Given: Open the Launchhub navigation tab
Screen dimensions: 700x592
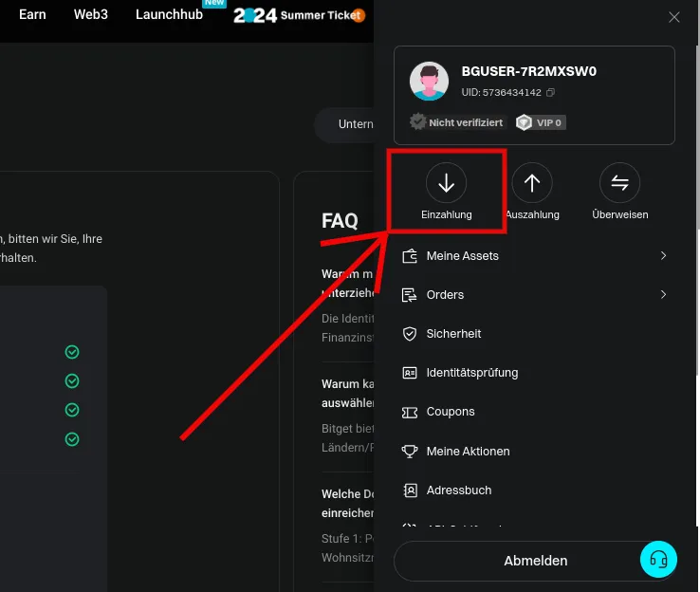Looking at the screenshot, I should 169,15.
